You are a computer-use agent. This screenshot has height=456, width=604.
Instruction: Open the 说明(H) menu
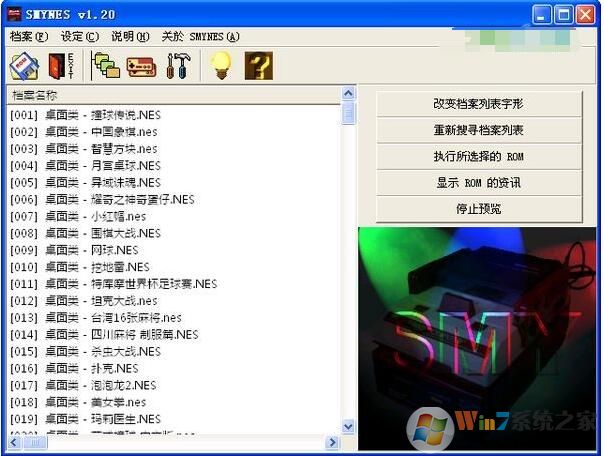130,36
